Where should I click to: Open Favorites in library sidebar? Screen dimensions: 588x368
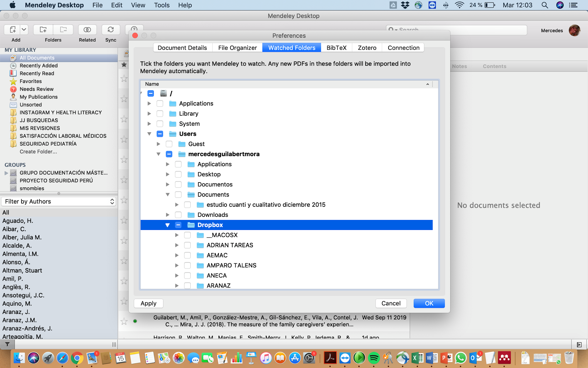(x=30, y=81)
